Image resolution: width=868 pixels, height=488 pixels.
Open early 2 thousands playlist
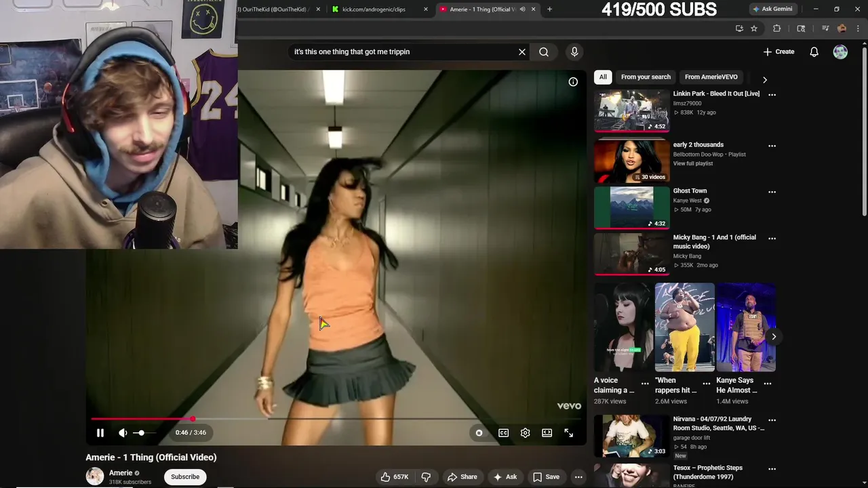coord(632,161)
